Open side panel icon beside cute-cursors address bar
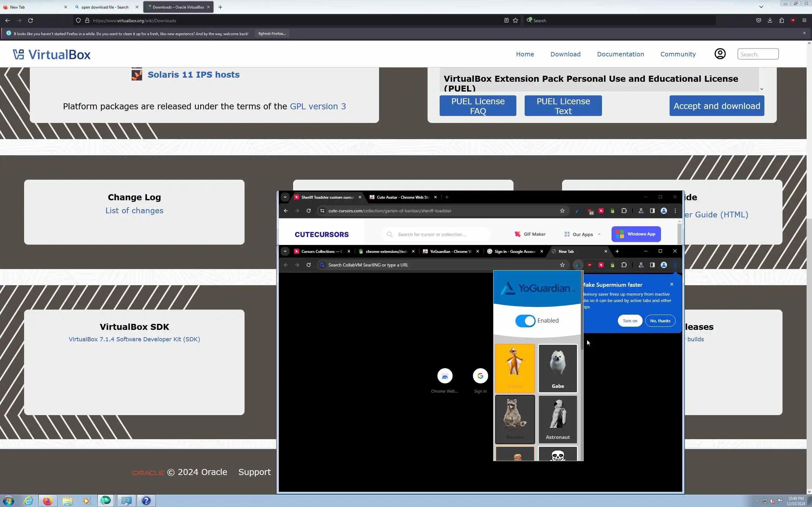The height and width of the screenshot is (507, 812). (652, 211)
